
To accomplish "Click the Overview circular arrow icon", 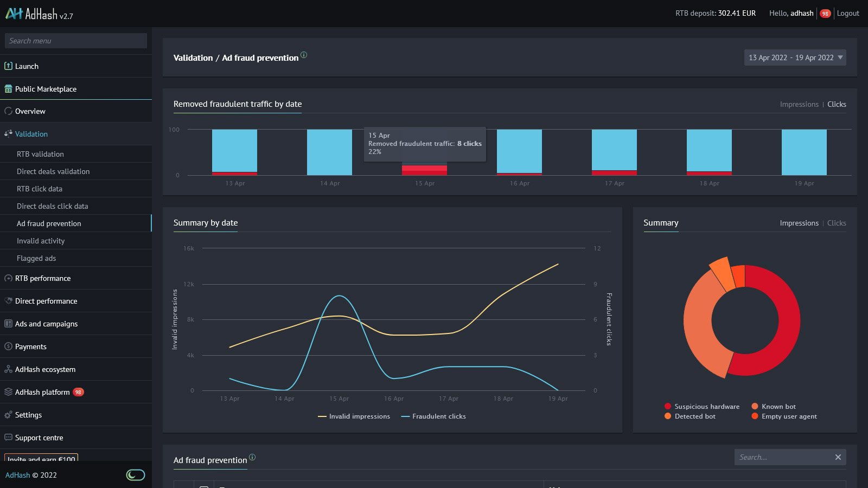I will [x=8, y=111].
